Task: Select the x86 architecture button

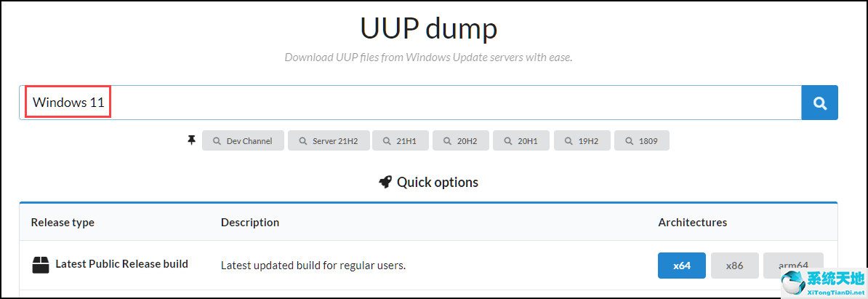Action: [734, 266]
